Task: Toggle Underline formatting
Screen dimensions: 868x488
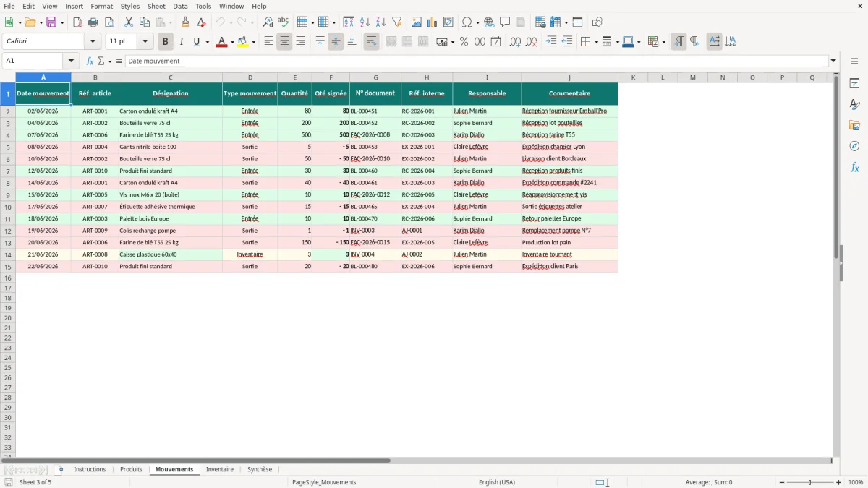Action: point(196,42)
